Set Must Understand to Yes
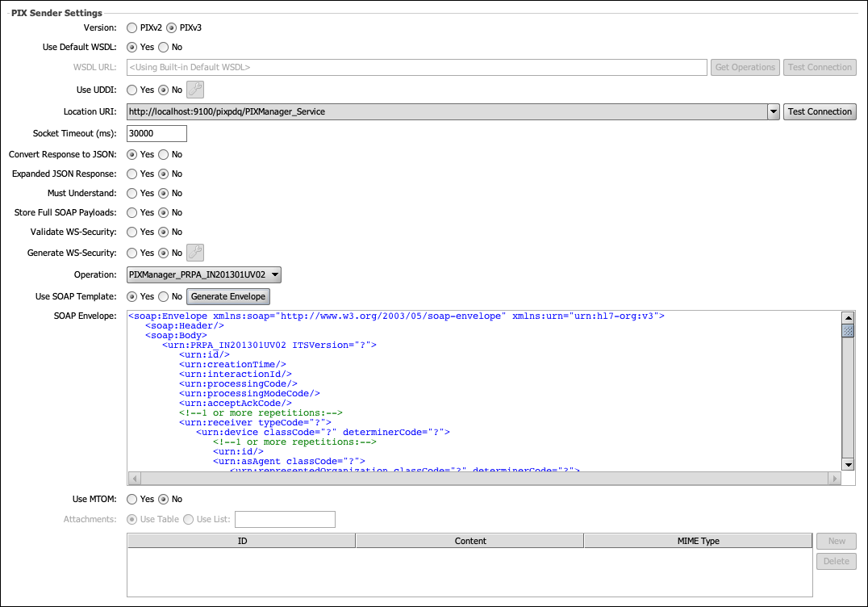Screen dimensions: 868x607 [131, 193]
